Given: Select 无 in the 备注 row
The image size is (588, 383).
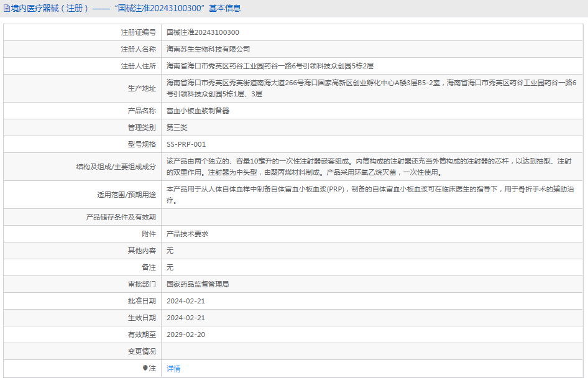Looking at the screenshot, I should (170, 267).
